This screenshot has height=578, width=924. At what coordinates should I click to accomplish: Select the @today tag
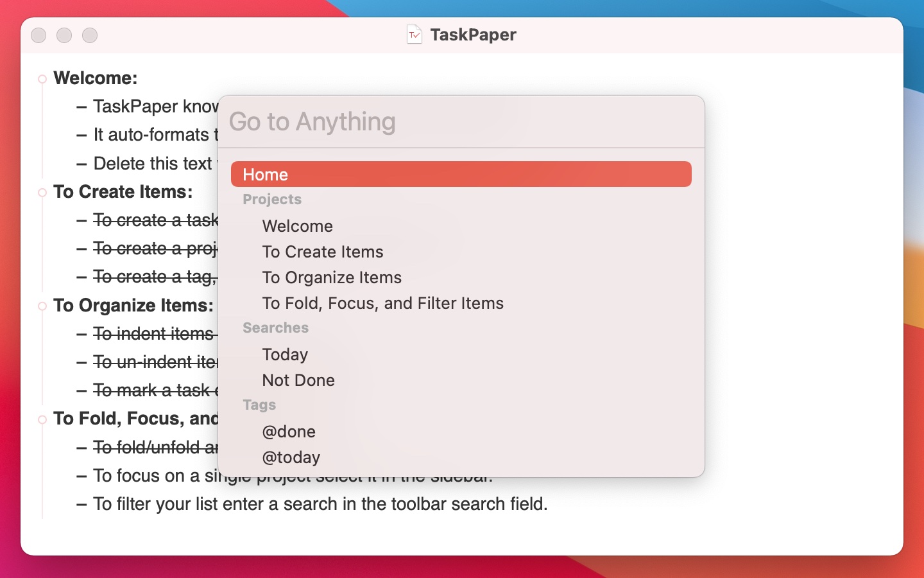click(291, 457)
